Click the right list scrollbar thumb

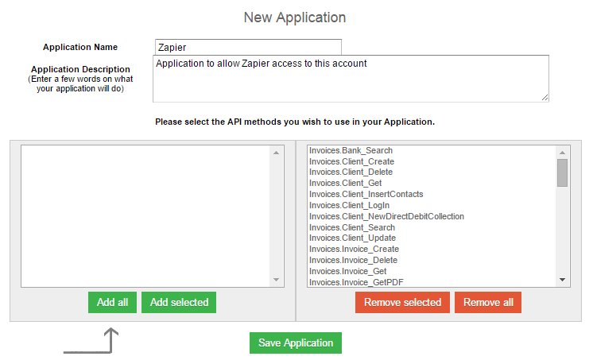pyautogui.click(x=562, y=172)
